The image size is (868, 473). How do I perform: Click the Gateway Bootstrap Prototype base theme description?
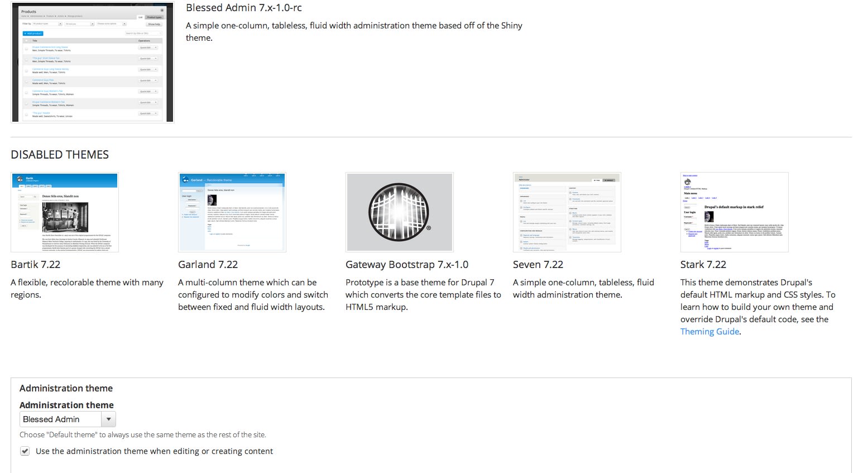coord(423,295)
